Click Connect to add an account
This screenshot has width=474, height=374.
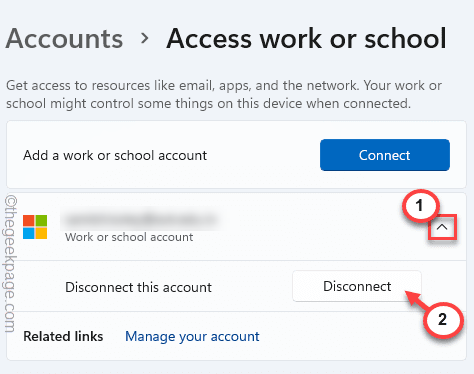[385, 155]
